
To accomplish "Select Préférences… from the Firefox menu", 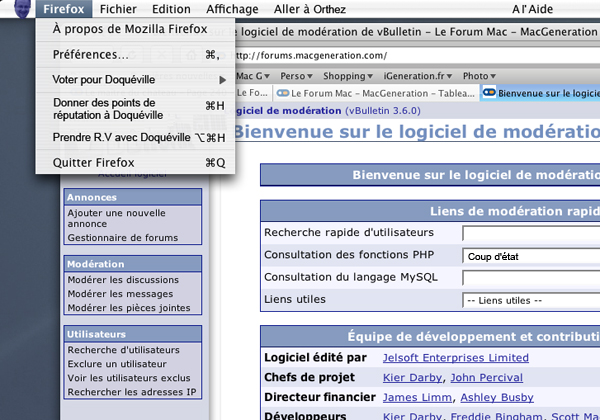I will click(x=90, y=54).
